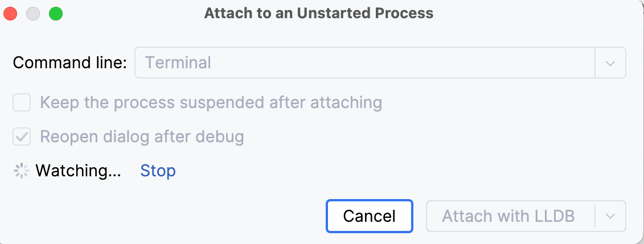Select the 'Terminal' placeholder text in field

(x=178, y=63)
